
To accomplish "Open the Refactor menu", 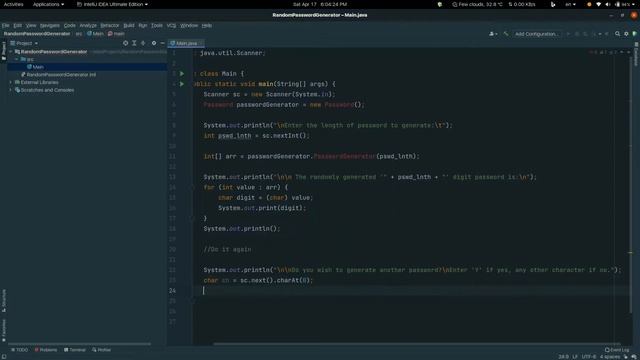I will [x=110, y=25].
